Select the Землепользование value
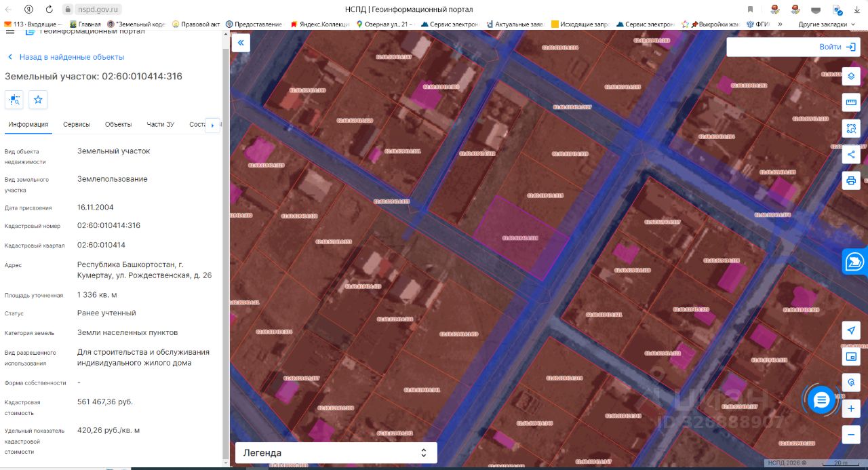Screen dimensions: 868x470 (x=112, y=179)
